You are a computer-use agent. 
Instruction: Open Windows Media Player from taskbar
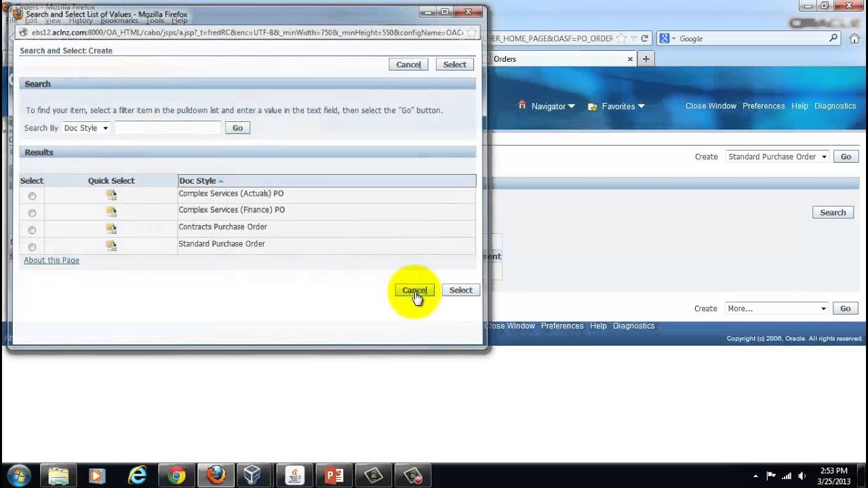point(97,476)
